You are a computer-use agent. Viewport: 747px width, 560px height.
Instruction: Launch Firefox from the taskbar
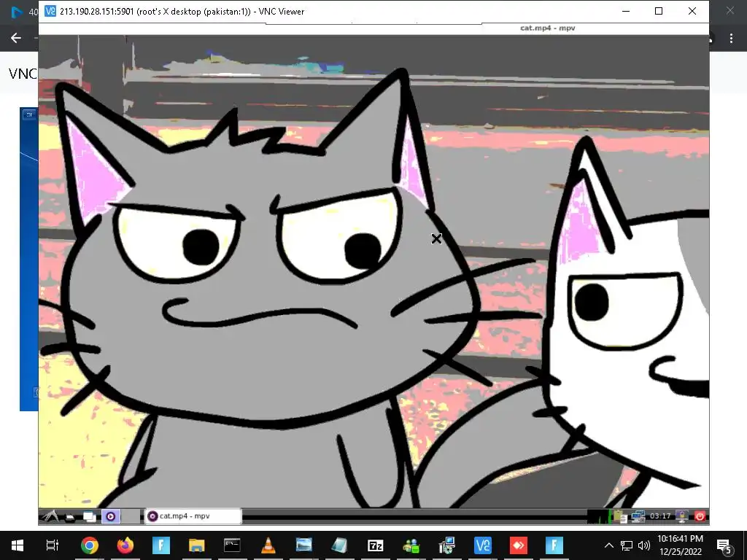point(125,545)
